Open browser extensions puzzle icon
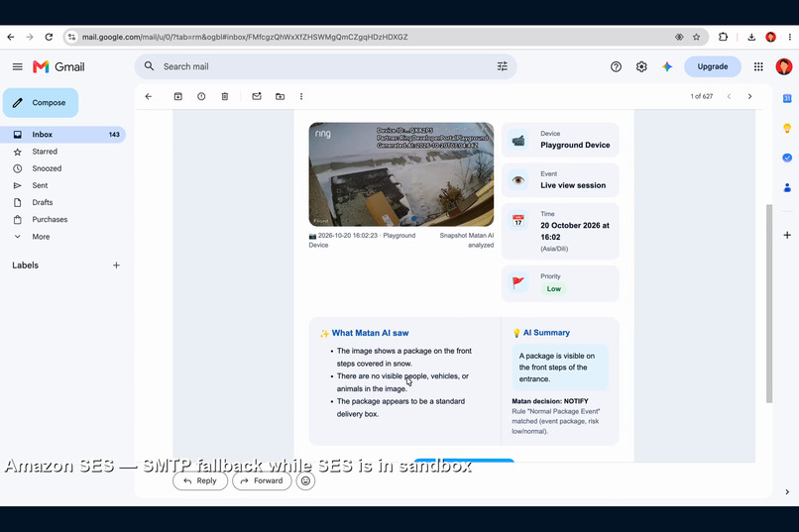799x532 pixels. (x=723, y=37)
